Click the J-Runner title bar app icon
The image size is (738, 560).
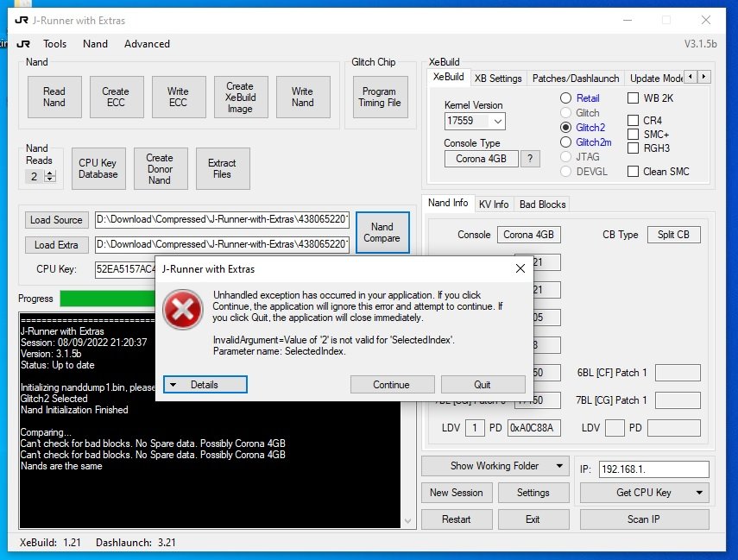pyautogui.click(x=22, y=20)
